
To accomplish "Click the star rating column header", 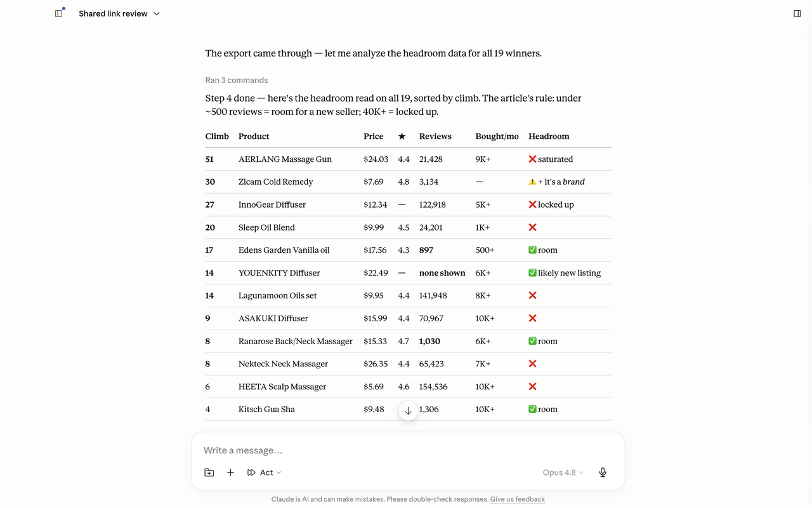I will tap(402, 137).
